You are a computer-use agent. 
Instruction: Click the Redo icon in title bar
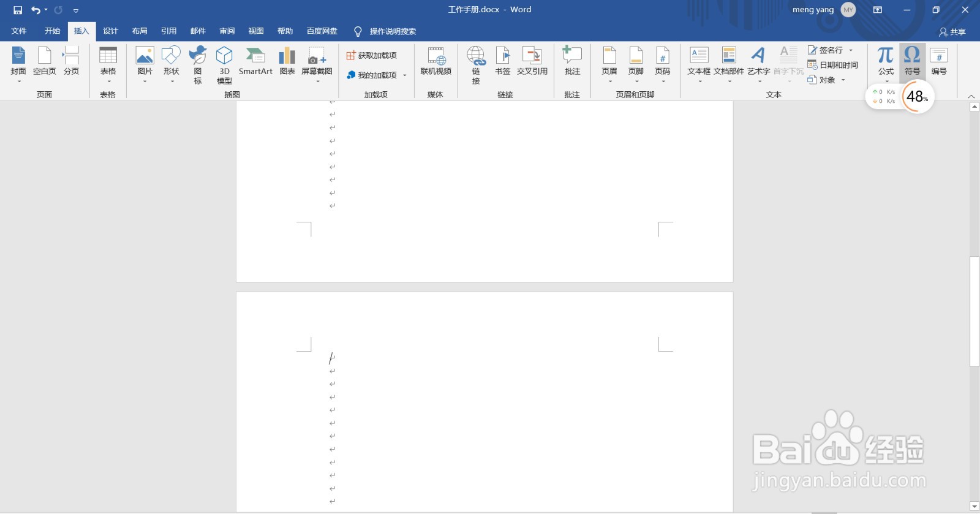point(58,10)
